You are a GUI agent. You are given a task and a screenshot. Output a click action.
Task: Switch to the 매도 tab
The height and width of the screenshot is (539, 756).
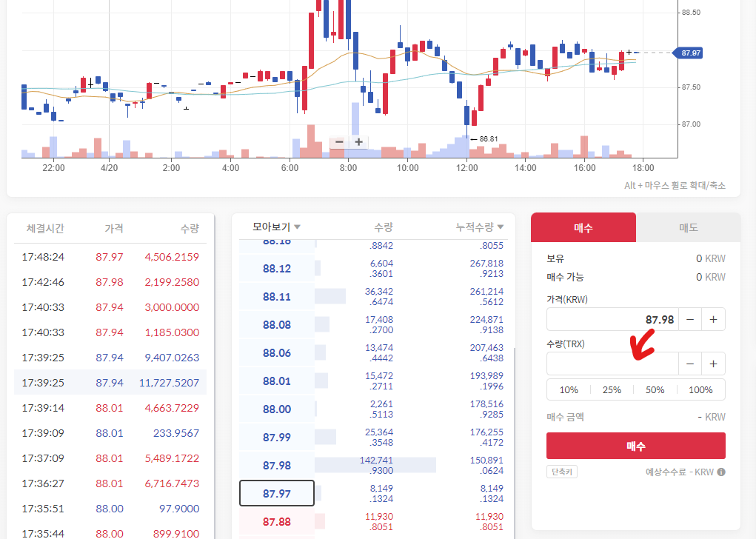click(688, 227)
